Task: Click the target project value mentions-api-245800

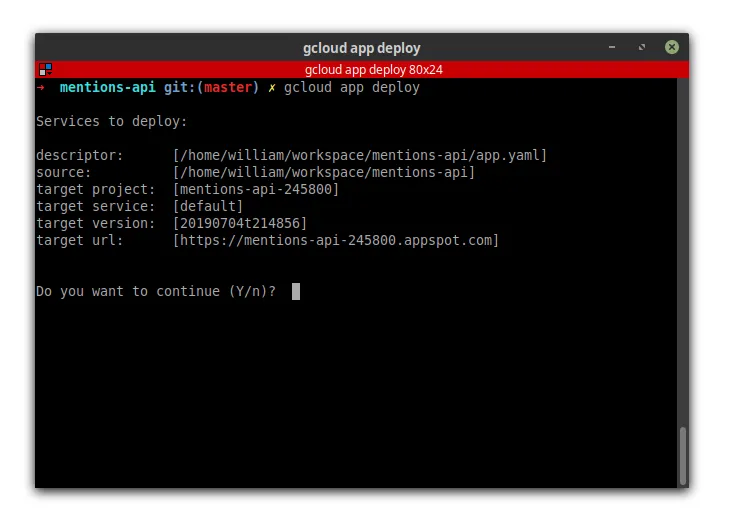Action: (x=255, y=189)
